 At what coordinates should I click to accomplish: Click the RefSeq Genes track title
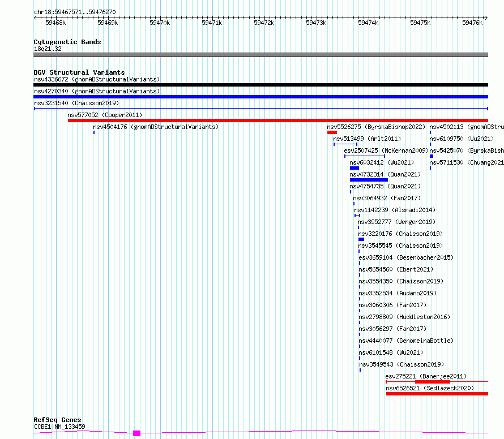coord(57,420)
